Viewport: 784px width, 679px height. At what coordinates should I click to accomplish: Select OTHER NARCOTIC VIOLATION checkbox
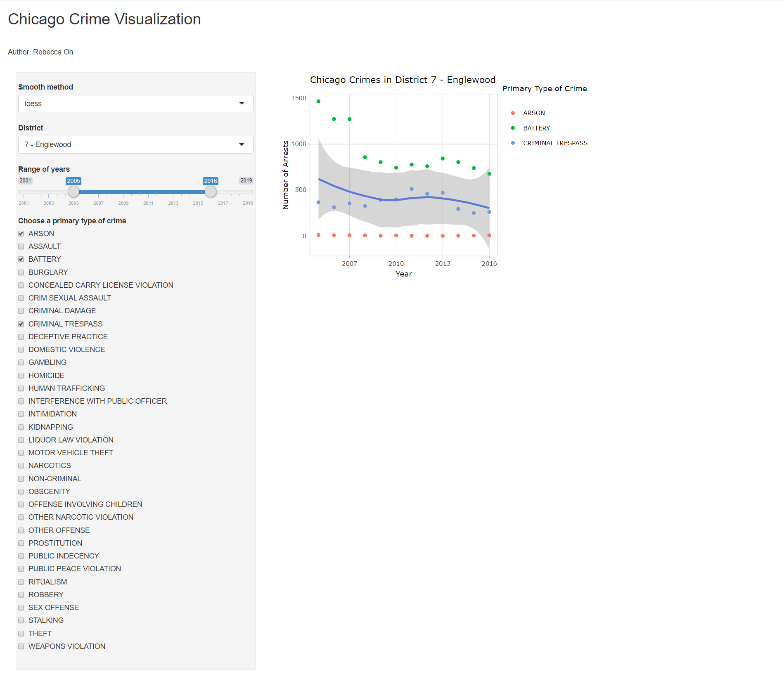click(21, 517)
